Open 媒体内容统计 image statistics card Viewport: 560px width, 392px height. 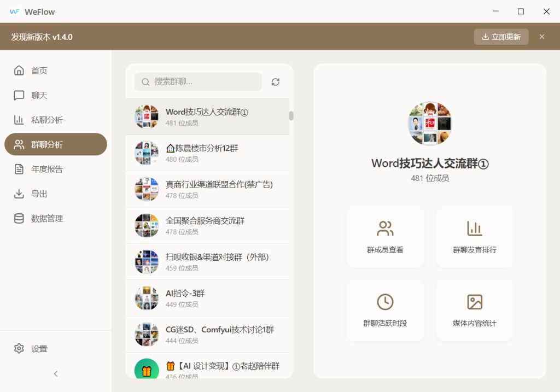[474, 310]
